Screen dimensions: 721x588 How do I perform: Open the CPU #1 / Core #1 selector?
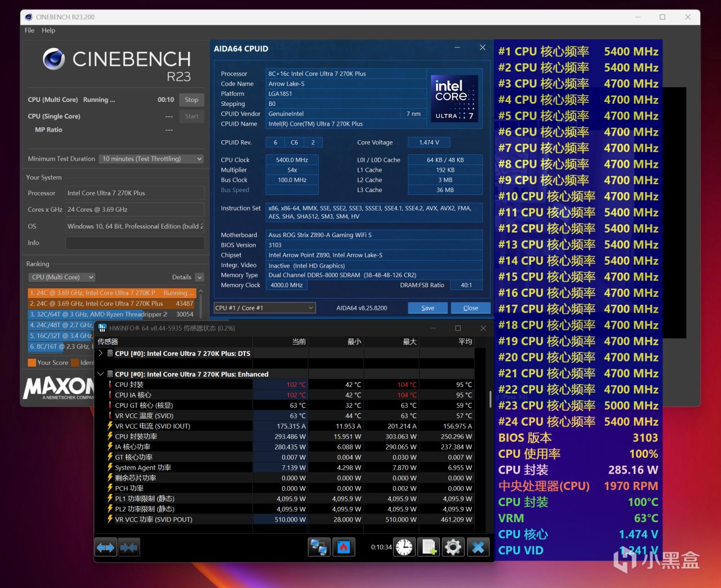tap(265, 308)
